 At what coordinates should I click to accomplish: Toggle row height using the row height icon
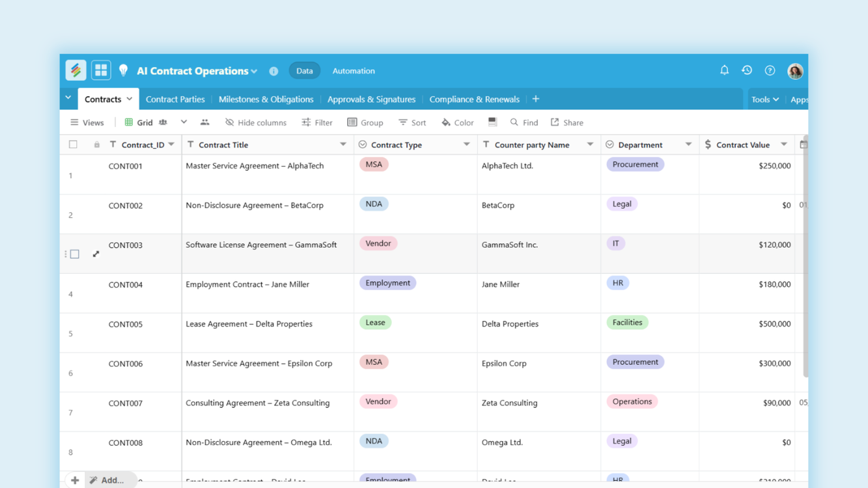click(493, 122)
